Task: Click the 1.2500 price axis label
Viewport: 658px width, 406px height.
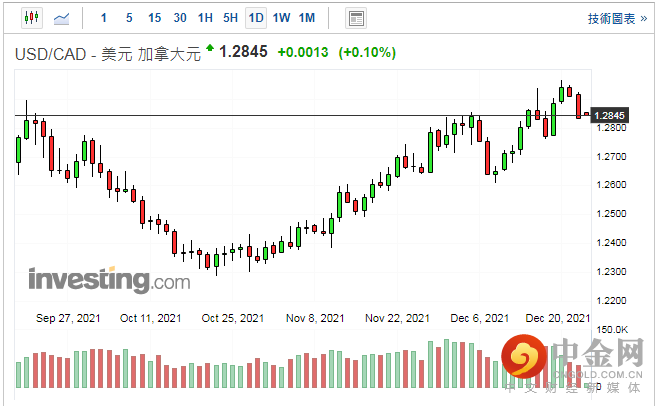Action: [611, 214]
